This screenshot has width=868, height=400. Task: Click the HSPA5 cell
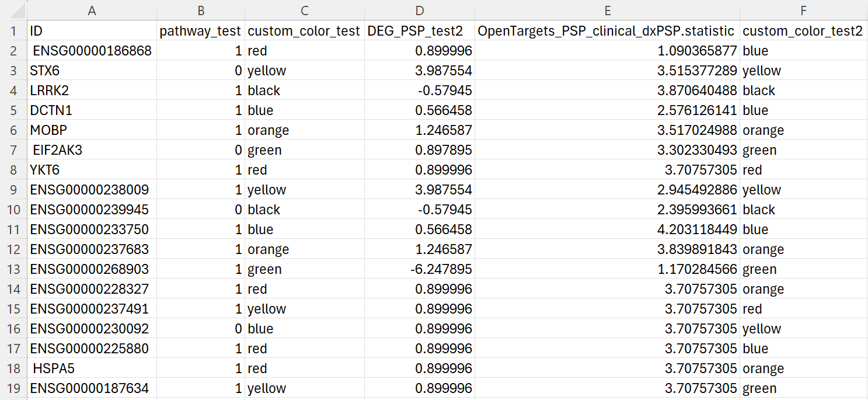click(x=90, y=368)
